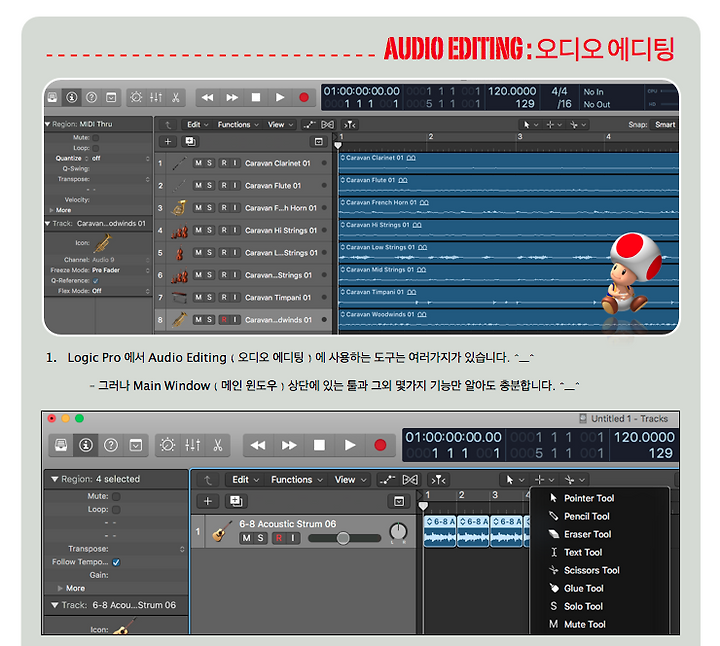Click the upper window Add Track plus
Viewport: 720px width, 646px height.
[168, 141]
